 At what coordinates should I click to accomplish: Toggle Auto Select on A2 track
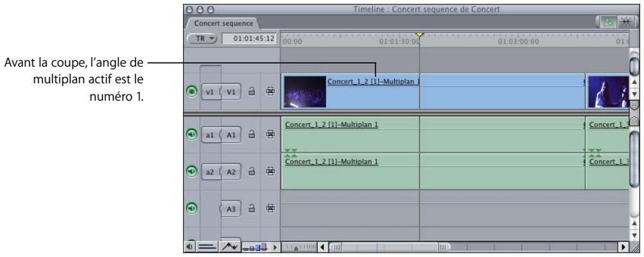click(270, 171)
